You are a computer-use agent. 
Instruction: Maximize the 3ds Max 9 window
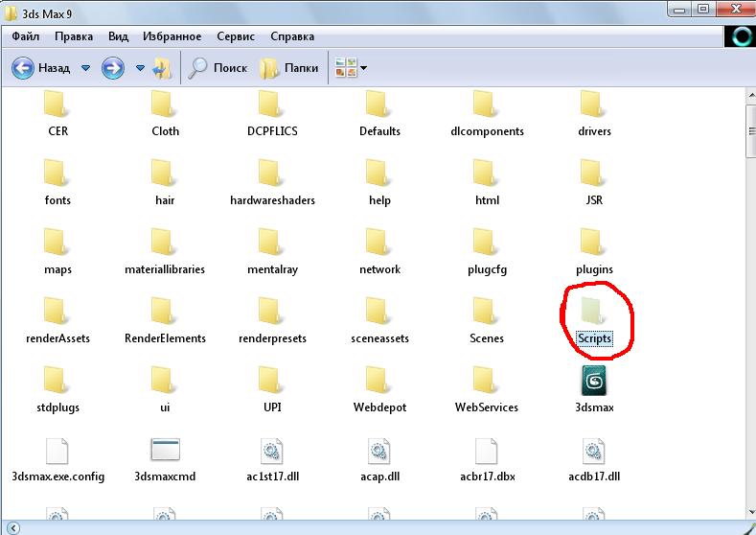coord(703,9)
